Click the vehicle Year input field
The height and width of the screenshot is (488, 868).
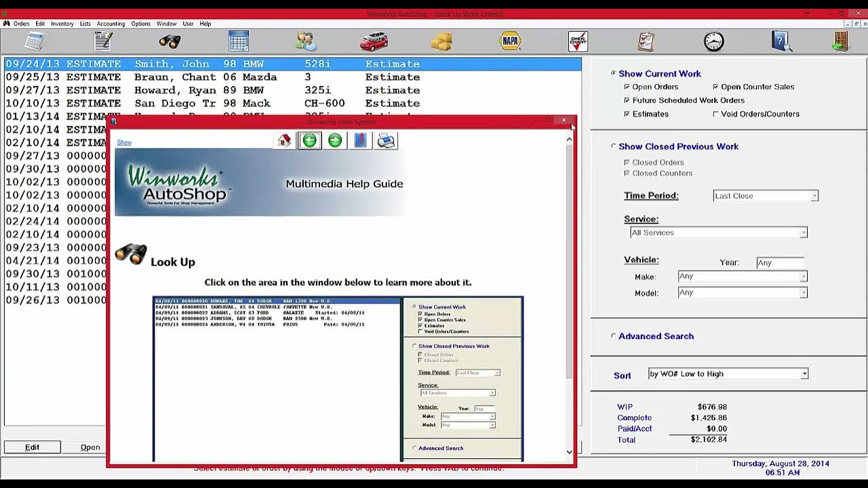(x=780, y=262)
